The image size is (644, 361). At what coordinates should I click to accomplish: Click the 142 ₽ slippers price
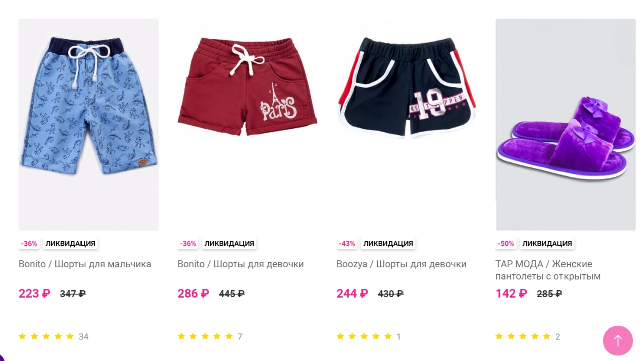[511, 294]
